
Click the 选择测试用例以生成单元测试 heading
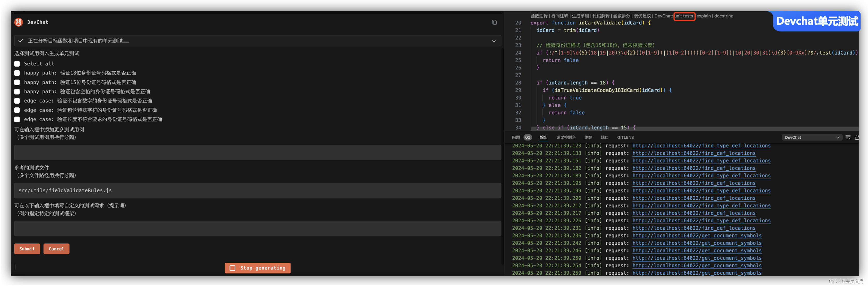(46, 54)
